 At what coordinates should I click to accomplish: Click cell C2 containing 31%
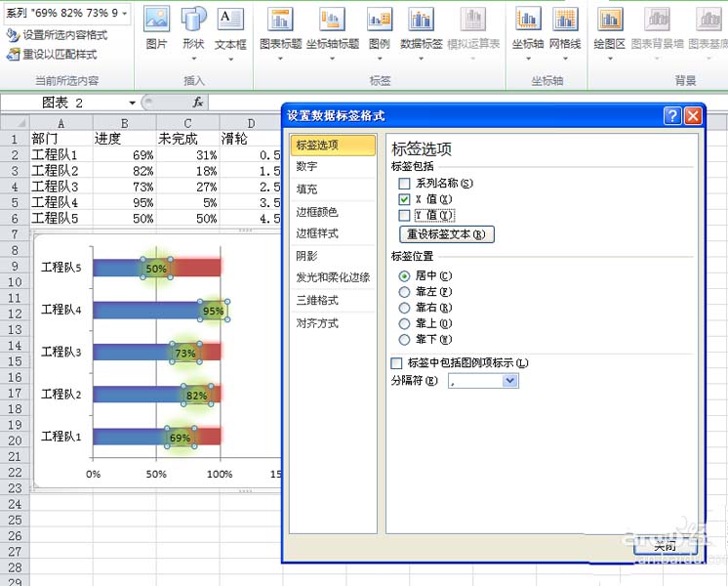(187, 155)
